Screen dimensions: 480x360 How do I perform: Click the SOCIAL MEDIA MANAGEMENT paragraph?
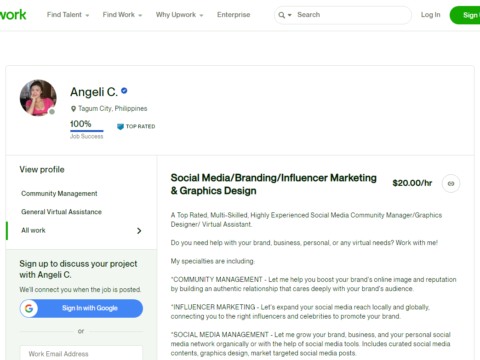[x=310, y=344]
